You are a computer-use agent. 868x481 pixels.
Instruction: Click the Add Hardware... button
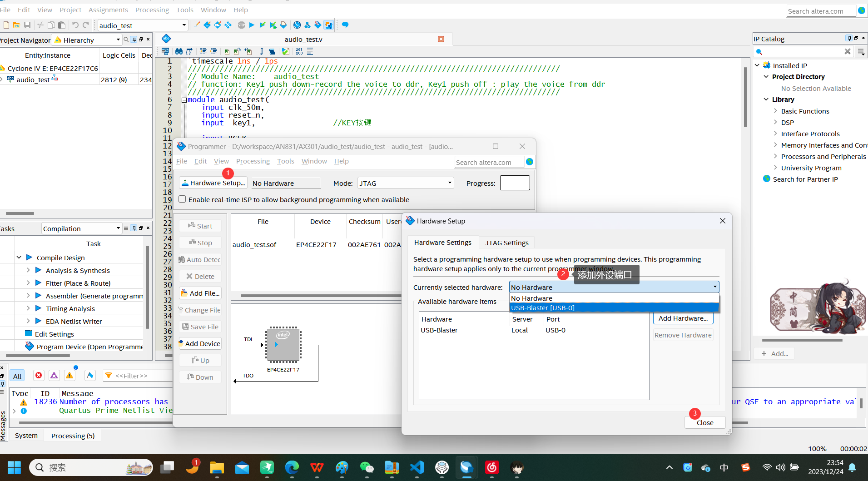tap(683, 318)
